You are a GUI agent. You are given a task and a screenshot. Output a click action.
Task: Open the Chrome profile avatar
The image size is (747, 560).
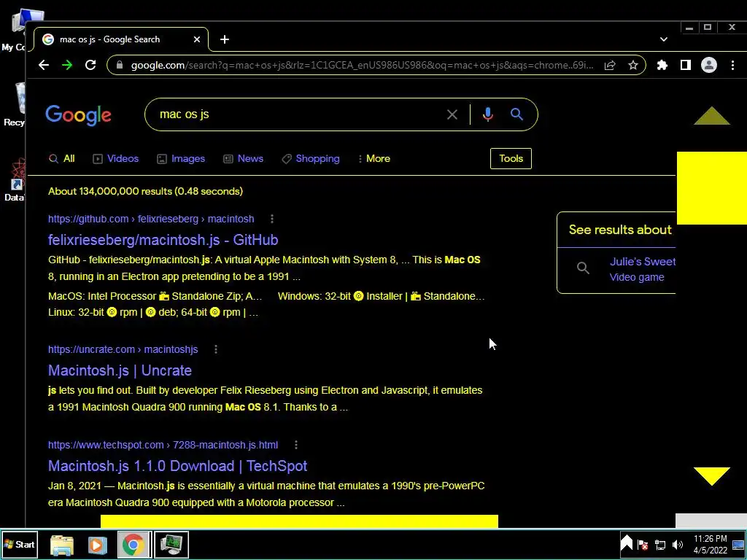pos(709,65)
